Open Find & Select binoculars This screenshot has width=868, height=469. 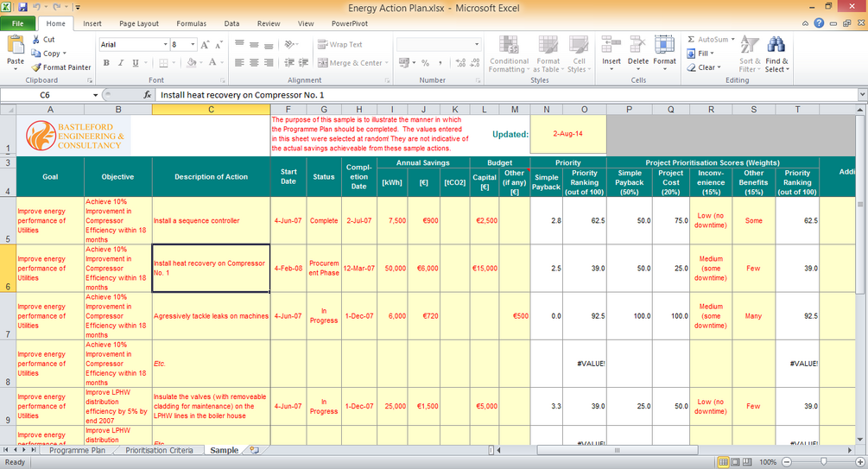pyautogui.click(x=776, y=54)
